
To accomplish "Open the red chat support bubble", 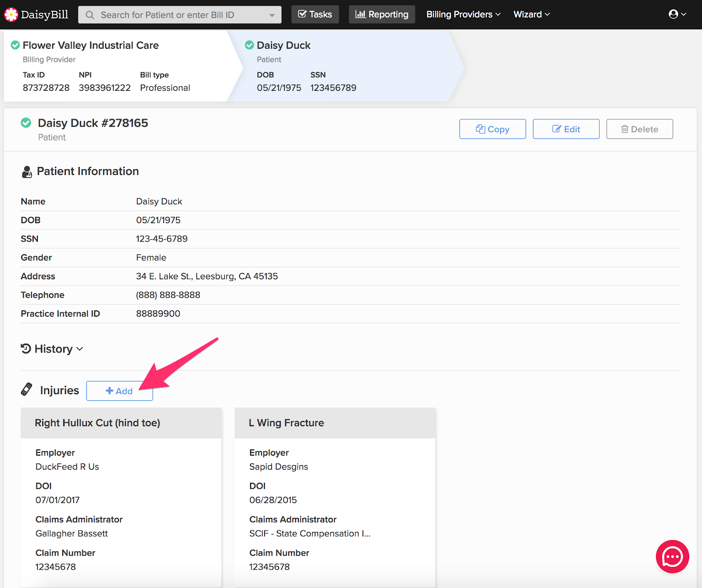I will 672,556.
